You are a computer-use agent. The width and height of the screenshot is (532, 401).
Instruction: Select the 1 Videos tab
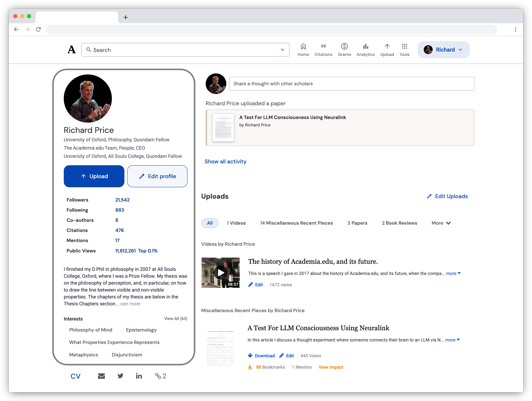(236, 223)
